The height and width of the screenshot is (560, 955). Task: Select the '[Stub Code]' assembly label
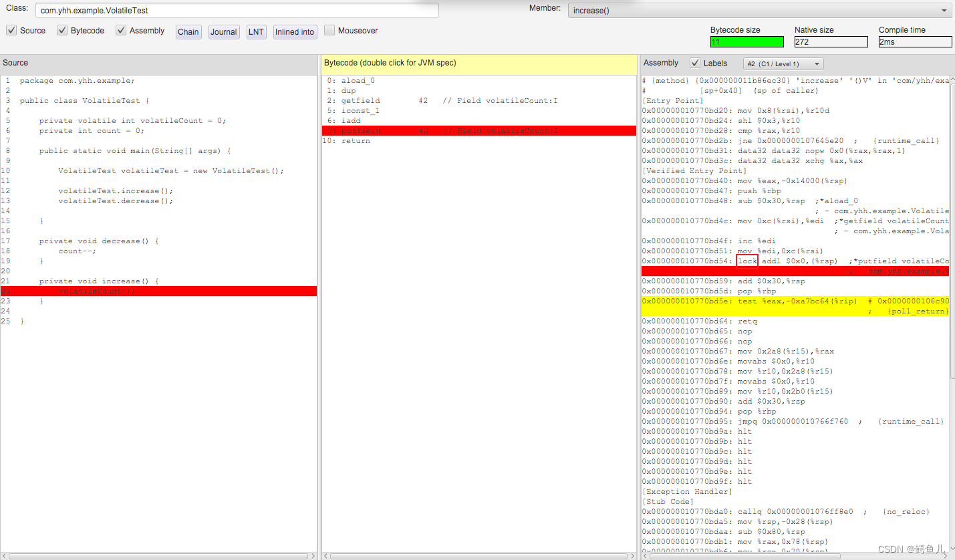point(668,501)
